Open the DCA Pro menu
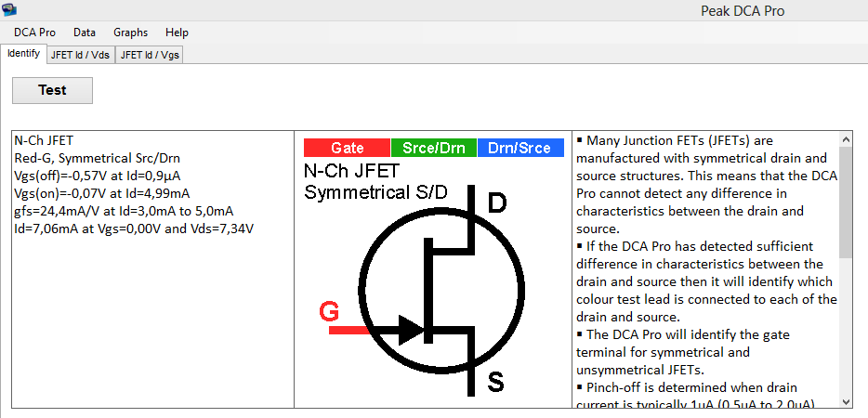 click(x=35, y=33)
